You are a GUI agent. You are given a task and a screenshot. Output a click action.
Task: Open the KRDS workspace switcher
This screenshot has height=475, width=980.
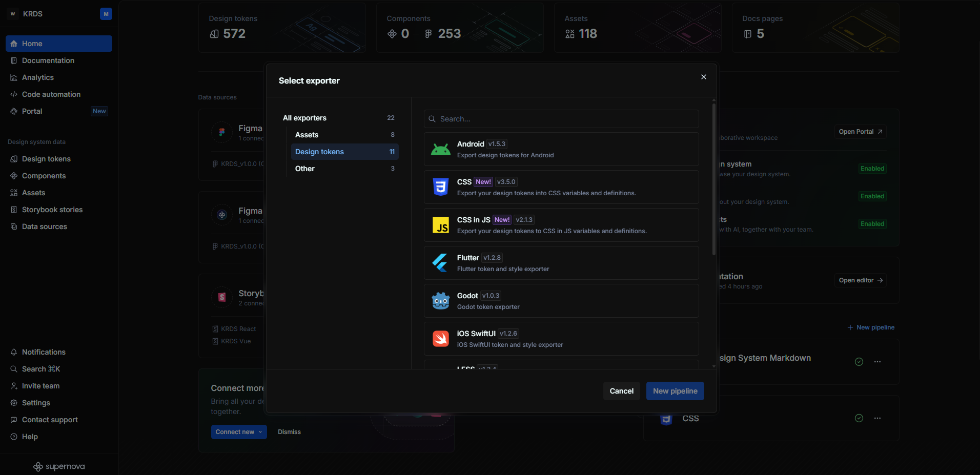tap(33, 14)
